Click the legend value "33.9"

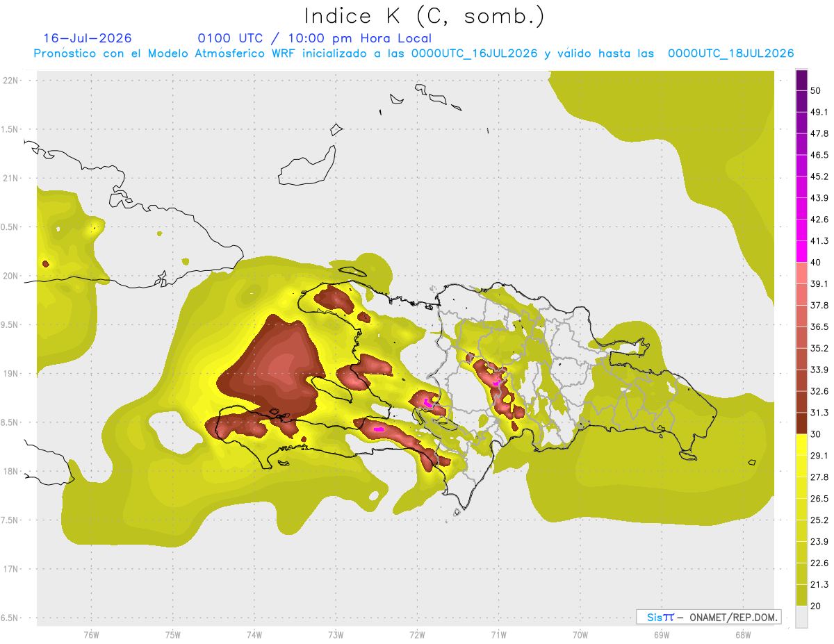[x=819, y=370]
